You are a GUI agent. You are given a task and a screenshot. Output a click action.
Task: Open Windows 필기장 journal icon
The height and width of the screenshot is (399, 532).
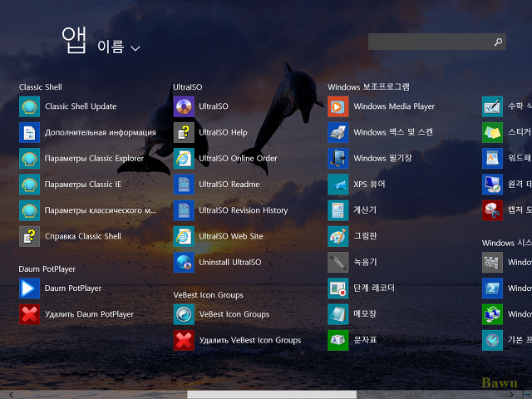[x=338, y=159]
